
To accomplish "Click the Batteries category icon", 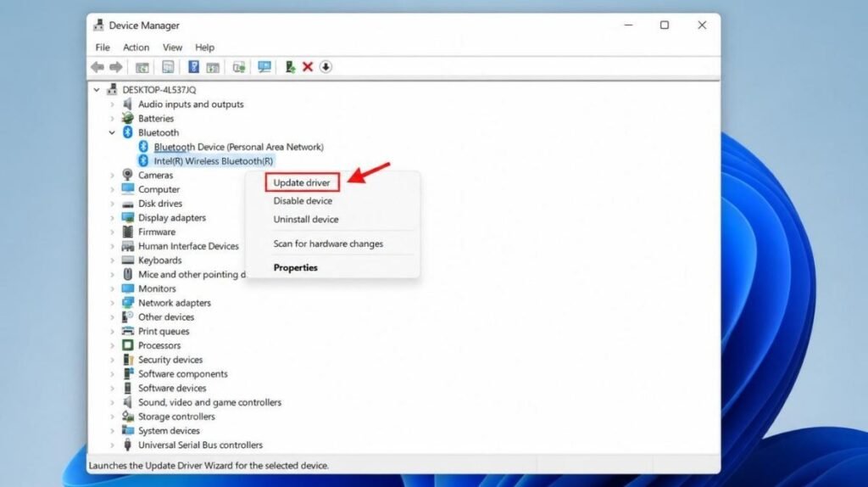I will tap(128, 118).
